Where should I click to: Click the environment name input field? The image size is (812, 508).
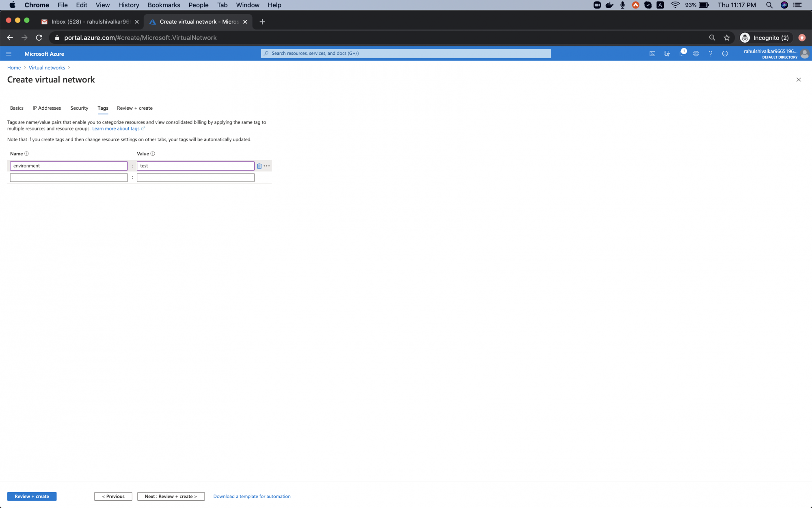coord(68,166)
